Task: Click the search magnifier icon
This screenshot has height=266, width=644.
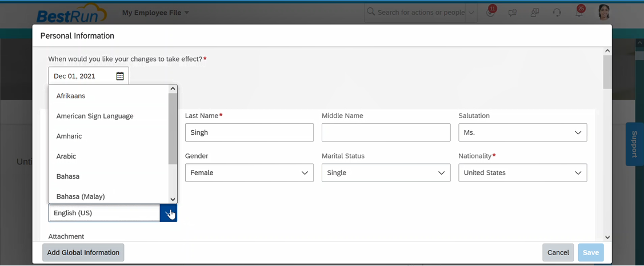Action: tap(371, 12)
